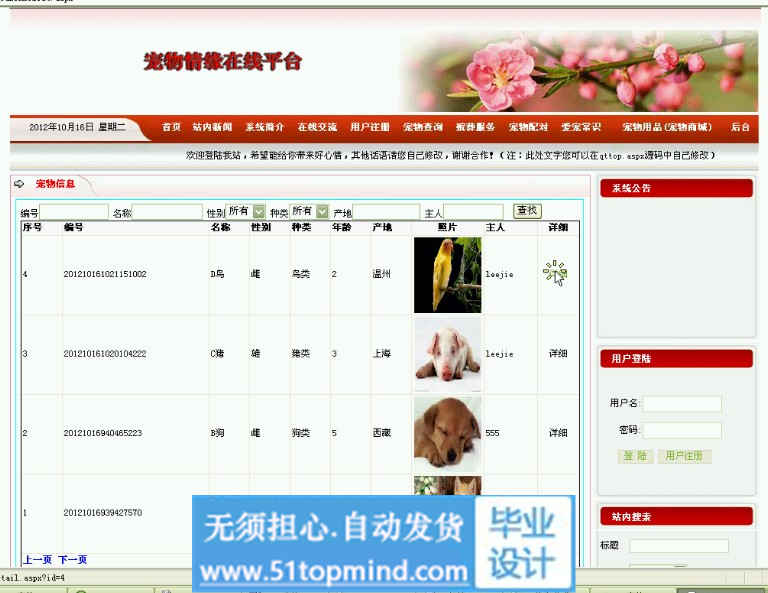
Task: Click the 密码 password input field
Action: [x=682, y=430]
